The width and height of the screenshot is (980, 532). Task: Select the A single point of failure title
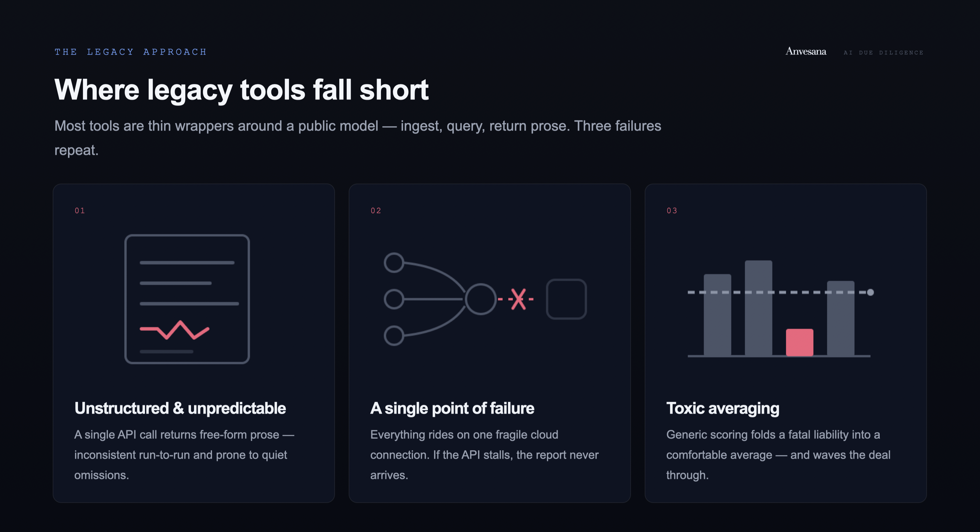tap(452, 408)
